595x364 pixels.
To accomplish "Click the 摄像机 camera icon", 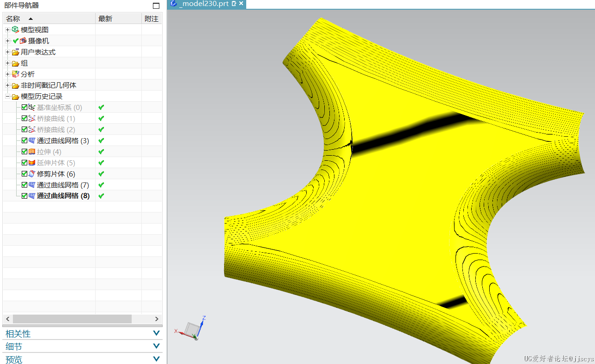I will pos(23,41).
